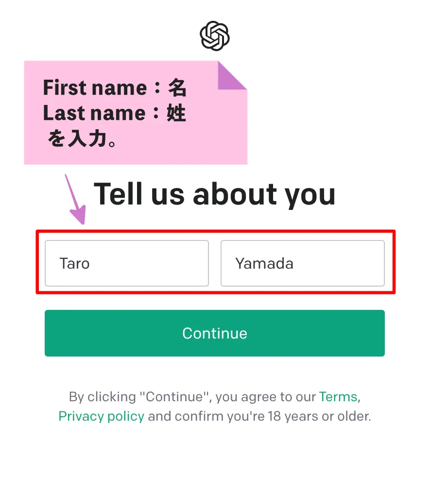Click the red highlight border around the name fields

[x=215, y=231]
